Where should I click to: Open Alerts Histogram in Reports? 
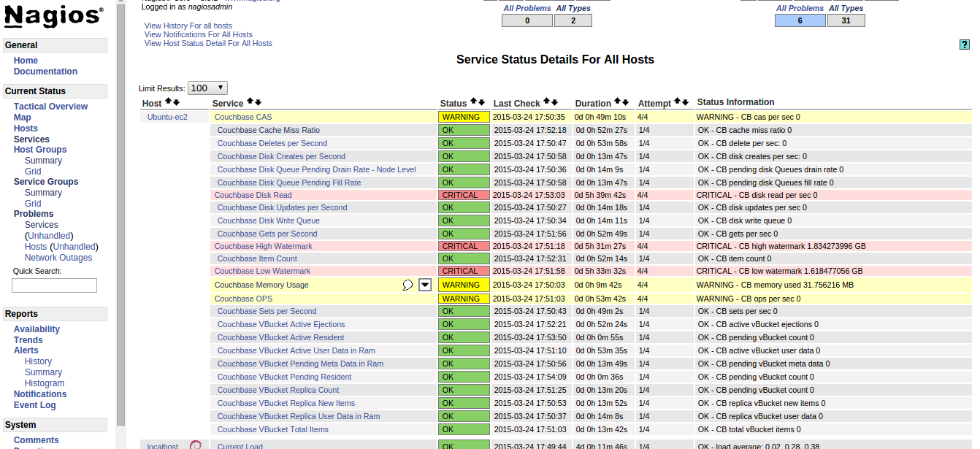45,383
